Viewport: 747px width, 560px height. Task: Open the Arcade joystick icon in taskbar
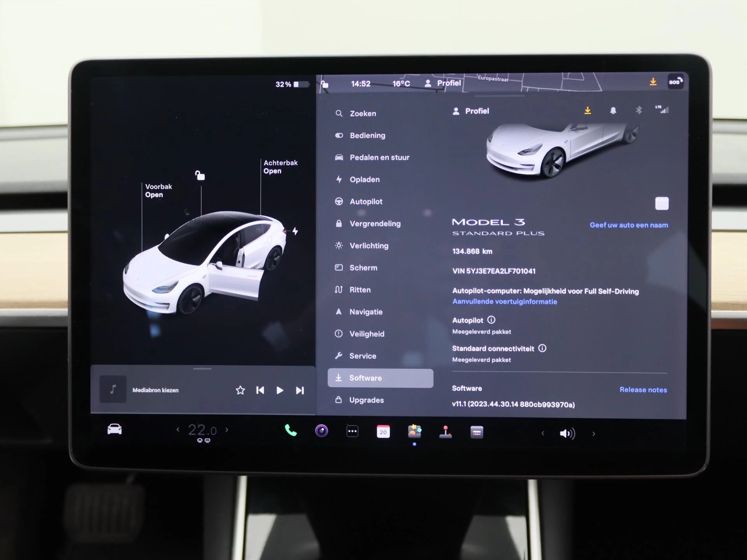tap(445, 431)
